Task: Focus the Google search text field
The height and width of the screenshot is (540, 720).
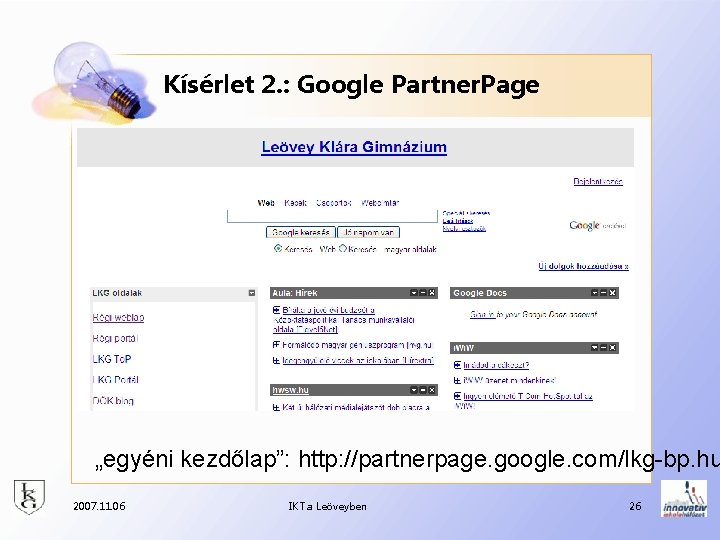Action: click(332, 216)
